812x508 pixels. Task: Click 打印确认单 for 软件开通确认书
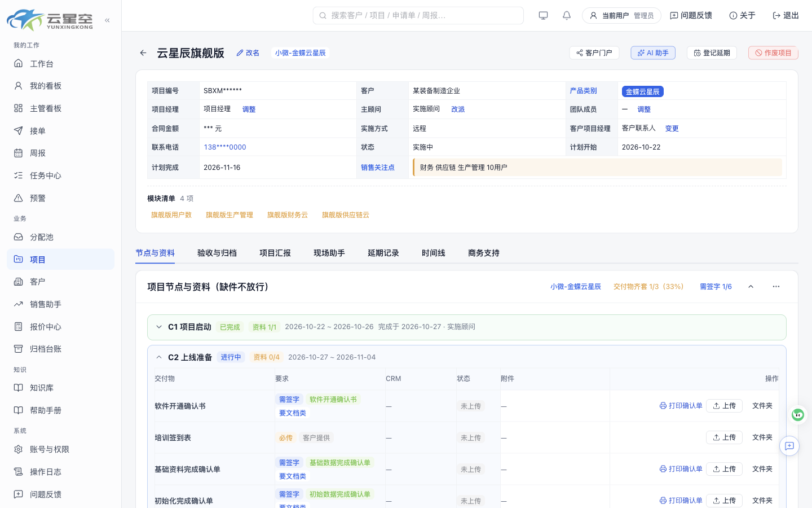pyautogui.click(x=681, y=406)
